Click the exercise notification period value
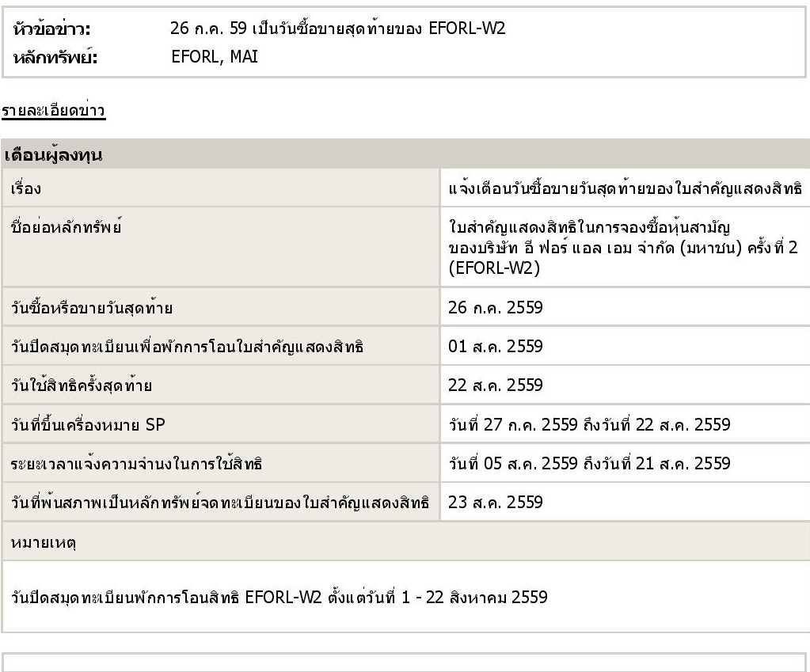 pos(589,463)
